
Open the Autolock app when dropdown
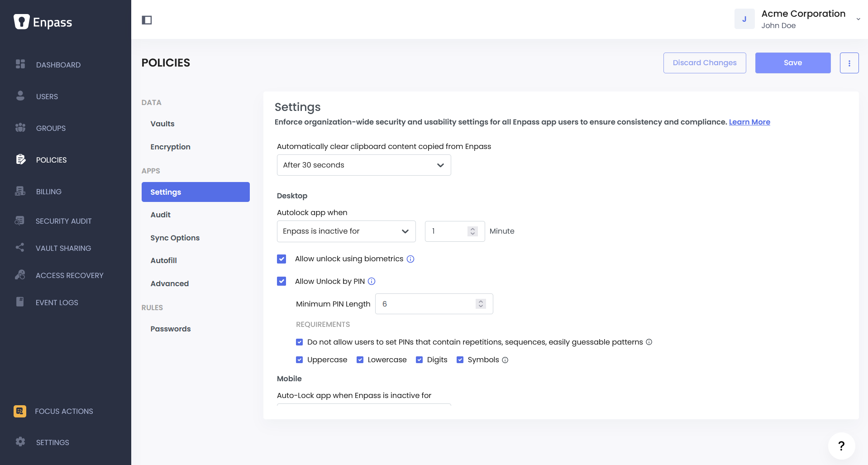click(346, 231)
